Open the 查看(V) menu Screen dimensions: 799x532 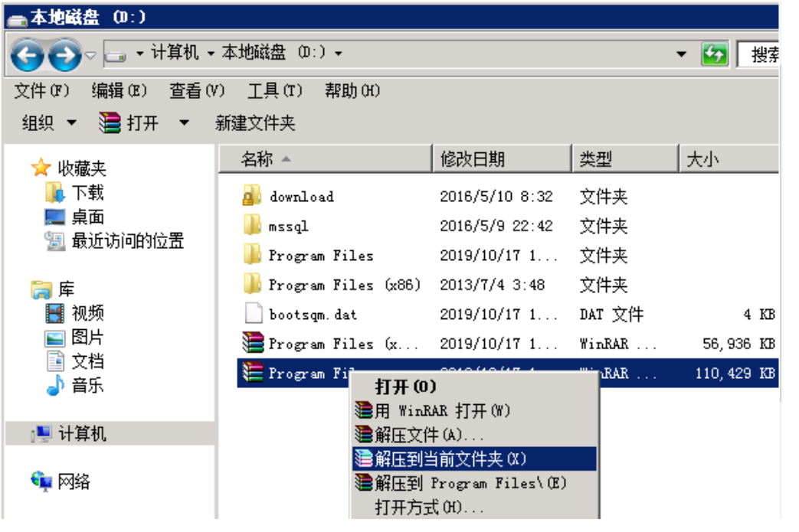(197, 91)
